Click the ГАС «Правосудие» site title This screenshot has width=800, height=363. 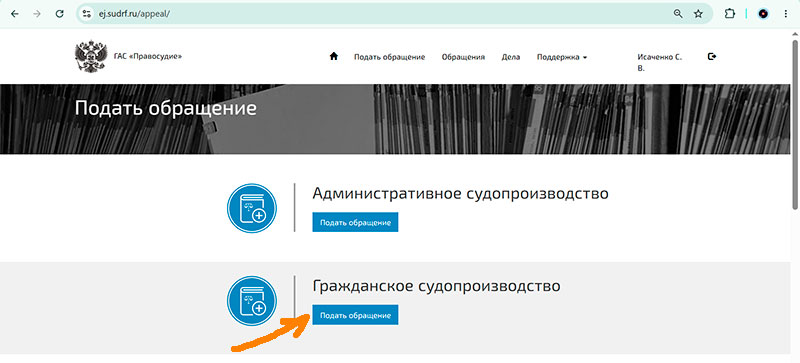[147, 56]
